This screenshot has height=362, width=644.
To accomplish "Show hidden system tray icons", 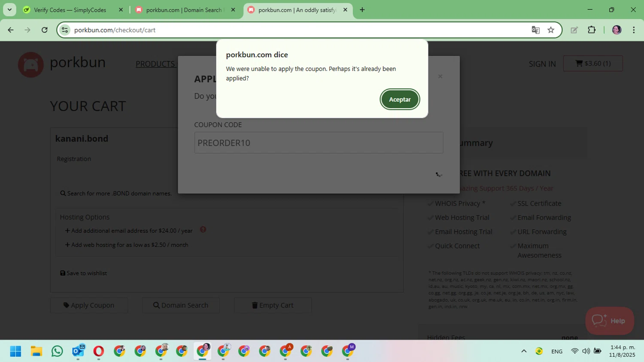I will [x=524, y=351].
